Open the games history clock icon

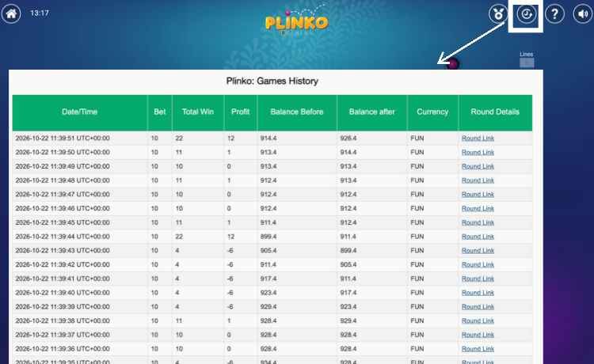point(527,14)
